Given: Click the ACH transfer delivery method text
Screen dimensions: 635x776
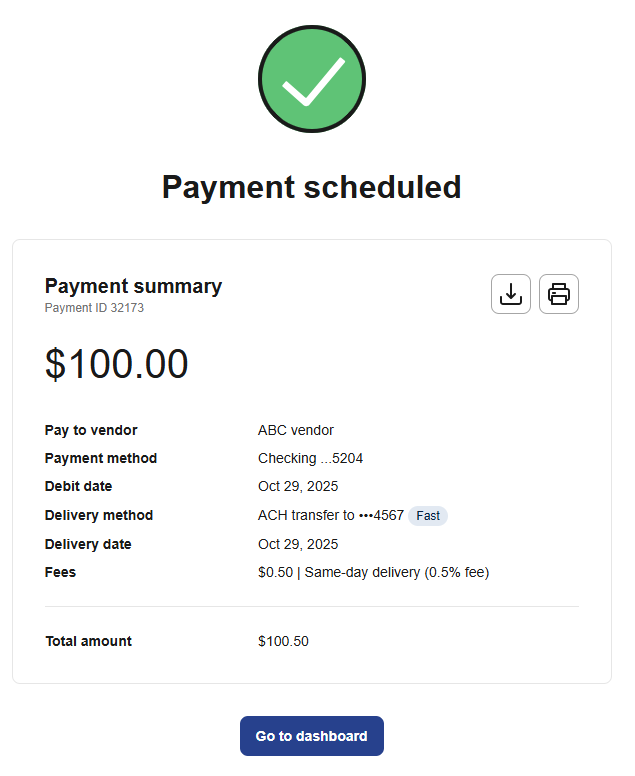Looking at the screenshot, I should (330, 515).
